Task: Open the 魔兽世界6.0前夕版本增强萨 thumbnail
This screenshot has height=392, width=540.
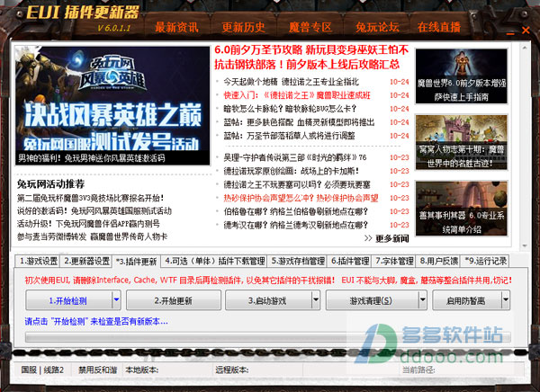Action: click(x=461, y=76)
